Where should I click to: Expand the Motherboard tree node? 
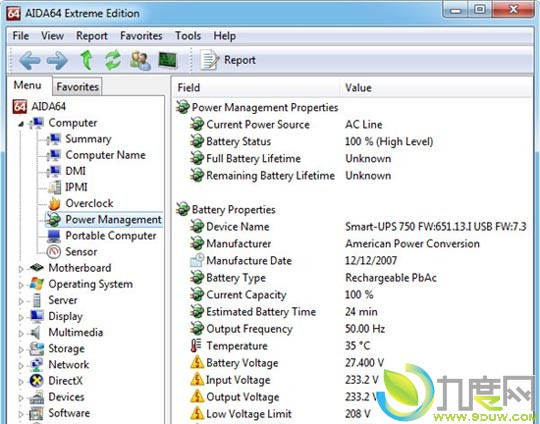tap(21, 269)
